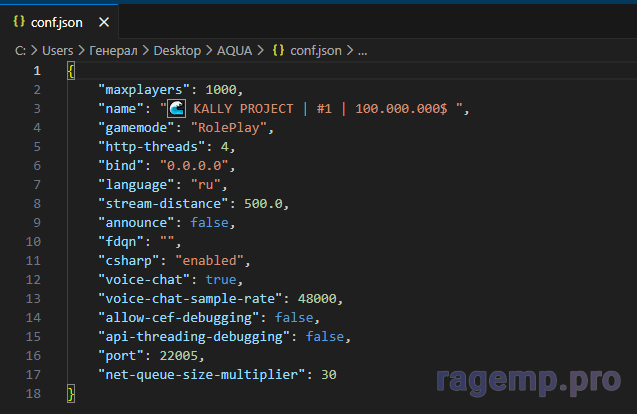
Task: Click the "RolePlay" gamemode string
Action: (x=232, y=128)
